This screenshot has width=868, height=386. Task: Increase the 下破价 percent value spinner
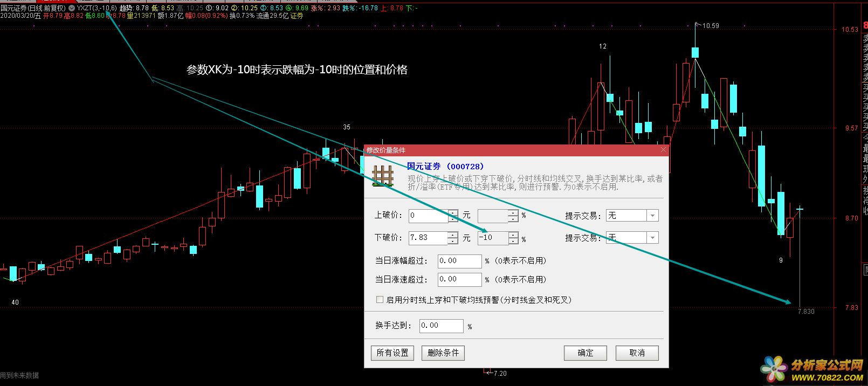513,235
